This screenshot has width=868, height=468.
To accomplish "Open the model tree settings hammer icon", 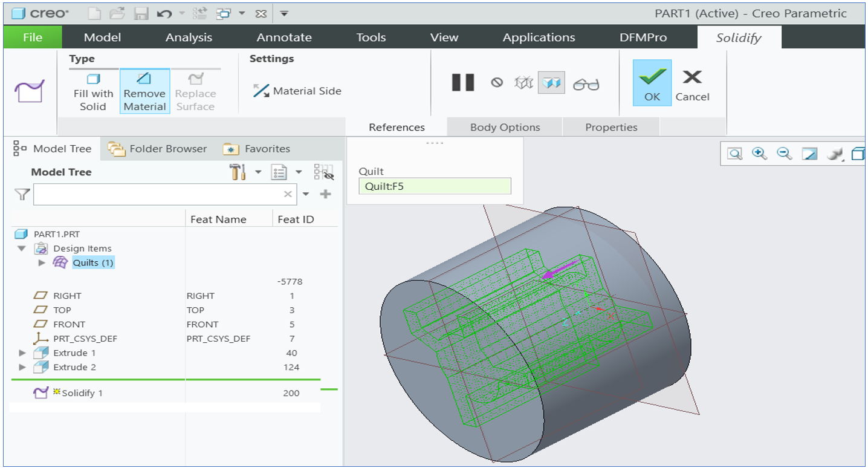I will 238,172.
